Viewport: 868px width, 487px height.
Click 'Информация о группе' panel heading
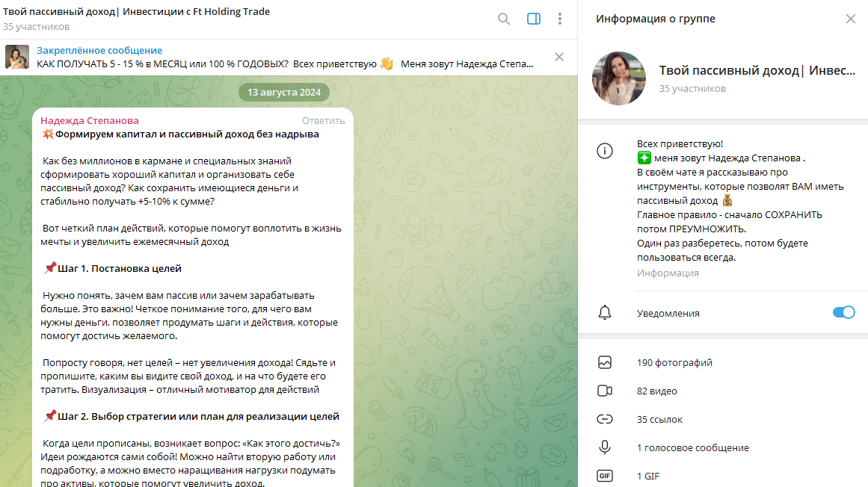coord(656,19)
